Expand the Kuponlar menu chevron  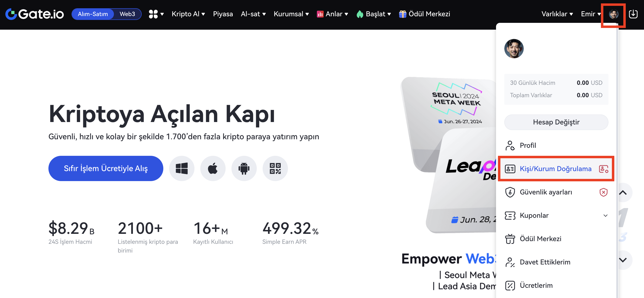[x=605, y=216]
